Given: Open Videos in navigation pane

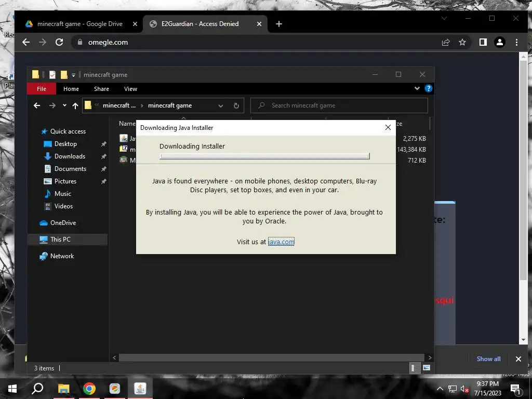Looking at the screenshot, I should tap(63, 206).
